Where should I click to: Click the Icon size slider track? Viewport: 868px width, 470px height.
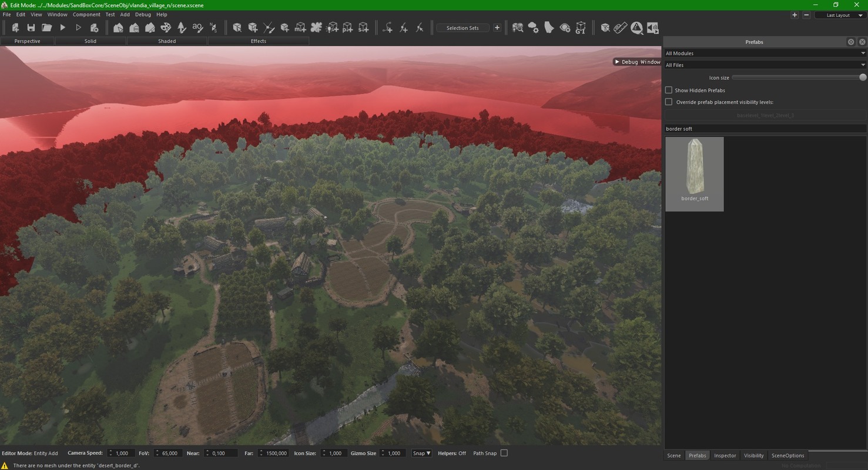coord(799,78)
